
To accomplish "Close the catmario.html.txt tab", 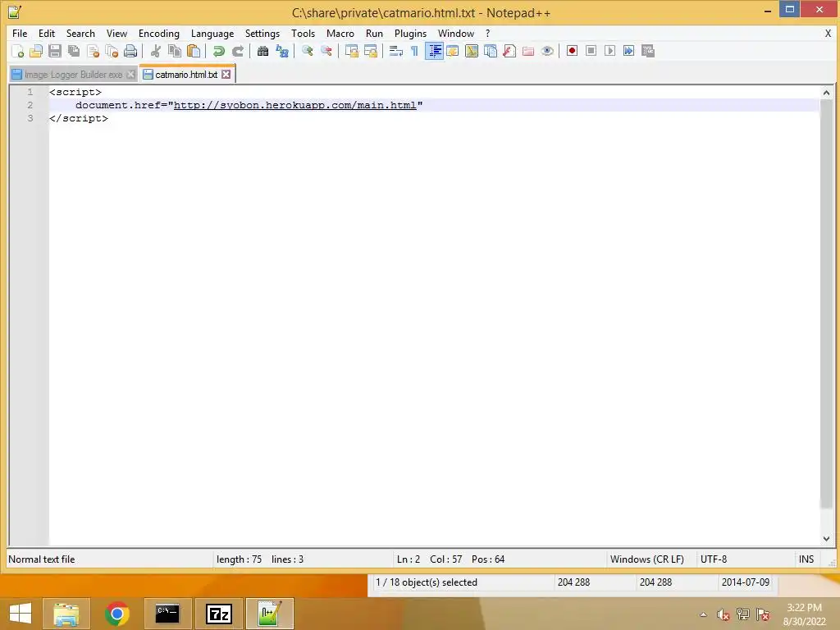I will (x=226, y=75).
